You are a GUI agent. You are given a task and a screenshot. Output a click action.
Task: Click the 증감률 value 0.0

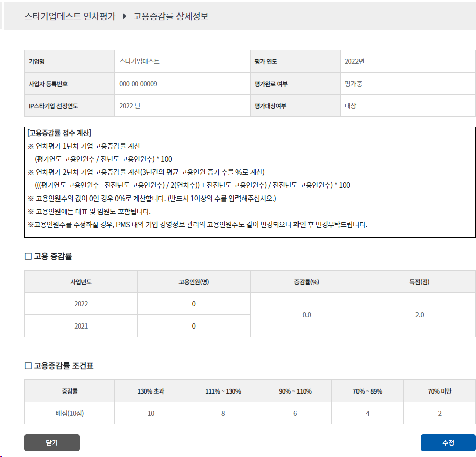click(x=307, y=315)
